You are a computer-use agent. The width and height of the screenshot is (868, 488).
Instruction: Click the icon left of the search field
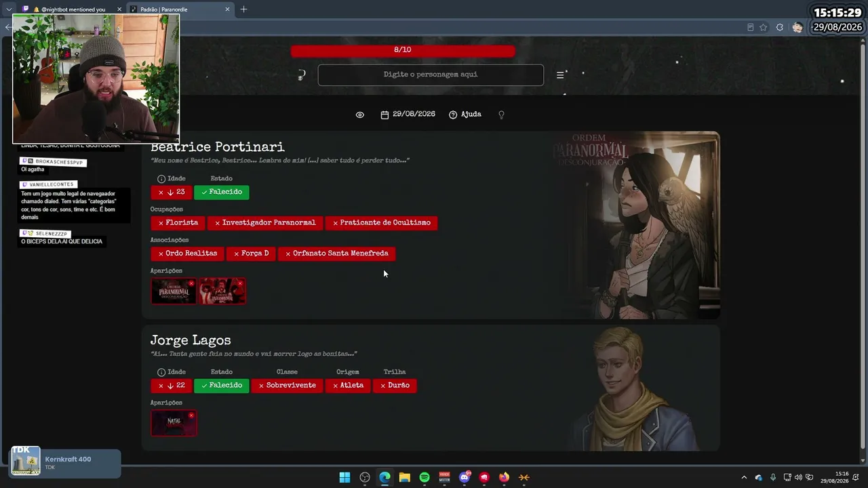click(x=302, y=75)
